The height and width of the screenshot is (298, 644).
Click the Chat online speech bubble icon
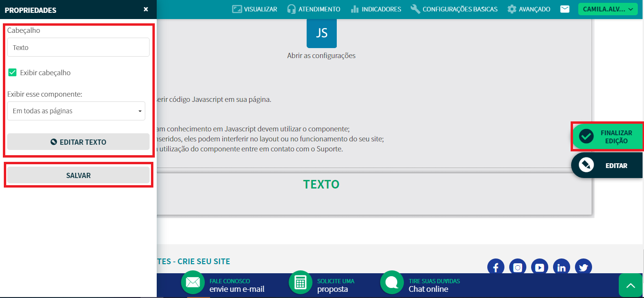pyautogui.click(x=392, y=282)
